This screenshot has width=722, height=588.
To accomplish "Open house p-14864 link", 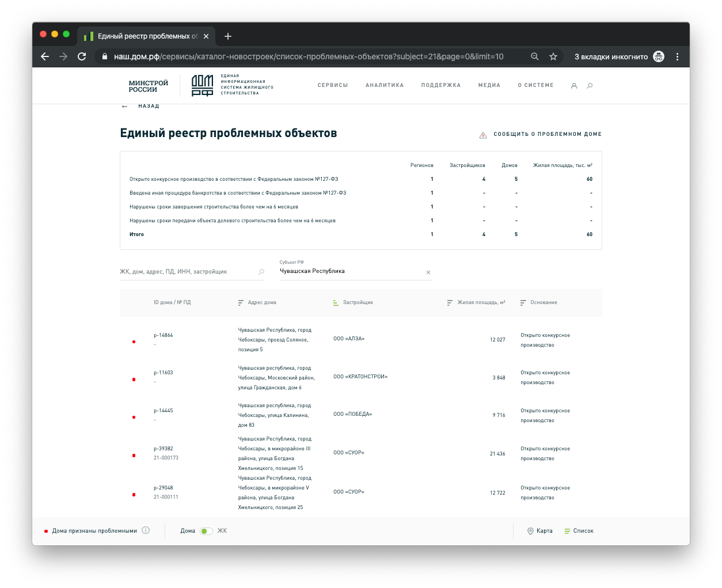I will [164, 335].
